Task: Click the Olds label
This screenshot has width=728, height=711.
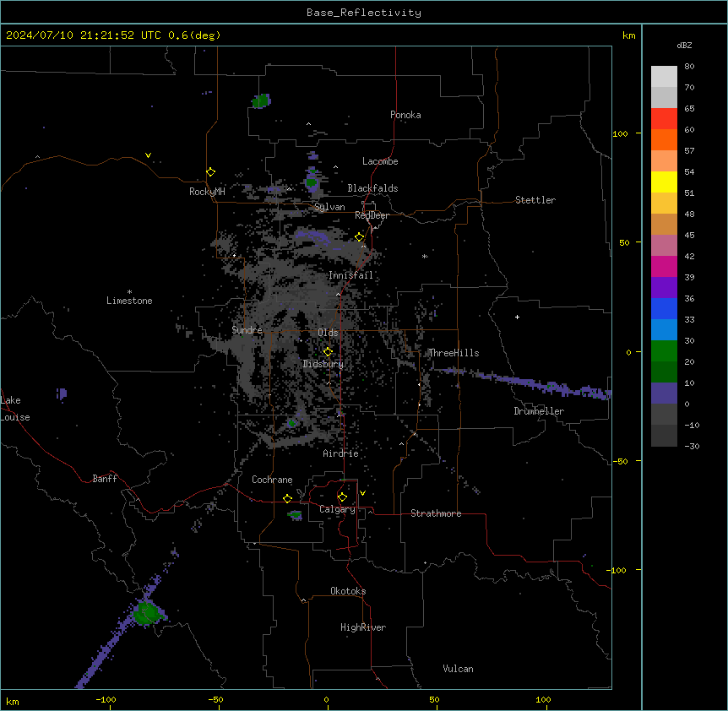Action: coord(328,333)
